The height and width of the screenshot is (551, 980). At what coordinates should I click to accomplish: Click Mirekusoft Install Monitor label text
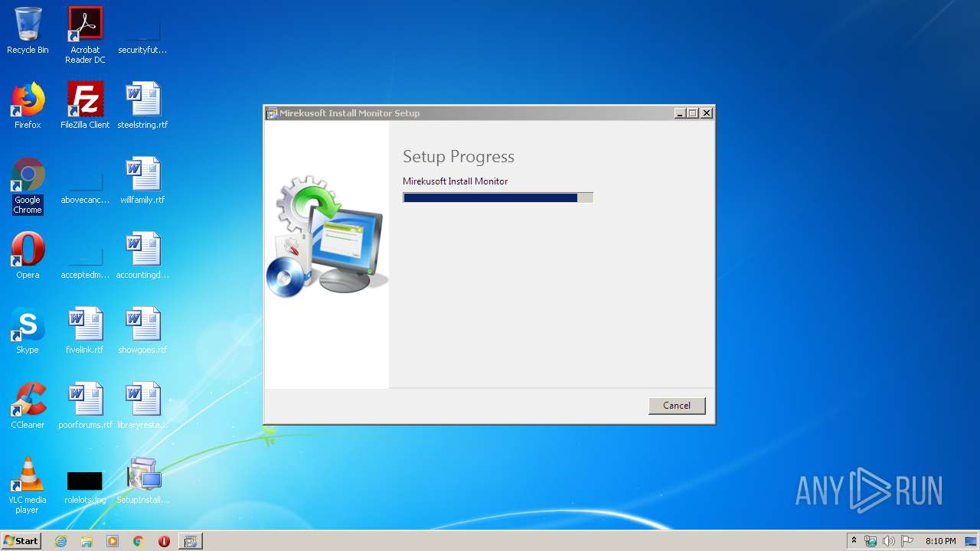[456, 181]
